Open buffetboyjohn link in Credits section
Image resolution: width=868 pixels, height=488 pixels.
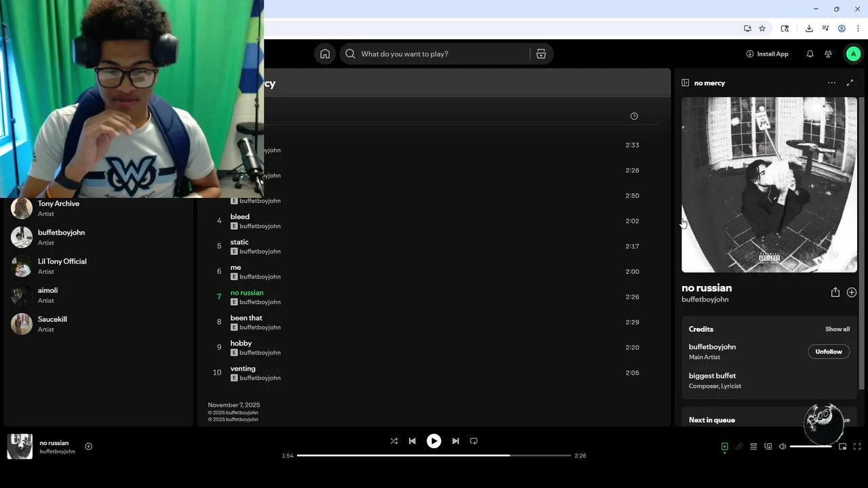pyautogui.click(x=712, y=347)
